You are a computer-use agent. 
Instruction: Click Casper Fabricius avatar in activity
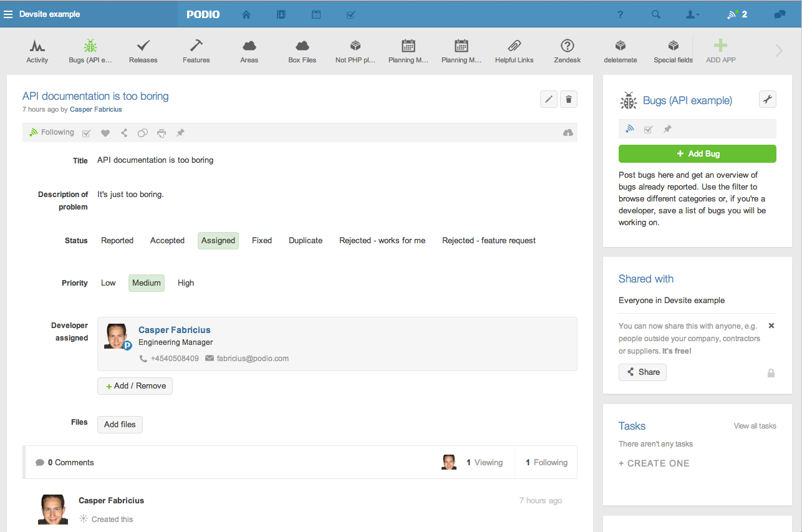[x=53, y=510]
